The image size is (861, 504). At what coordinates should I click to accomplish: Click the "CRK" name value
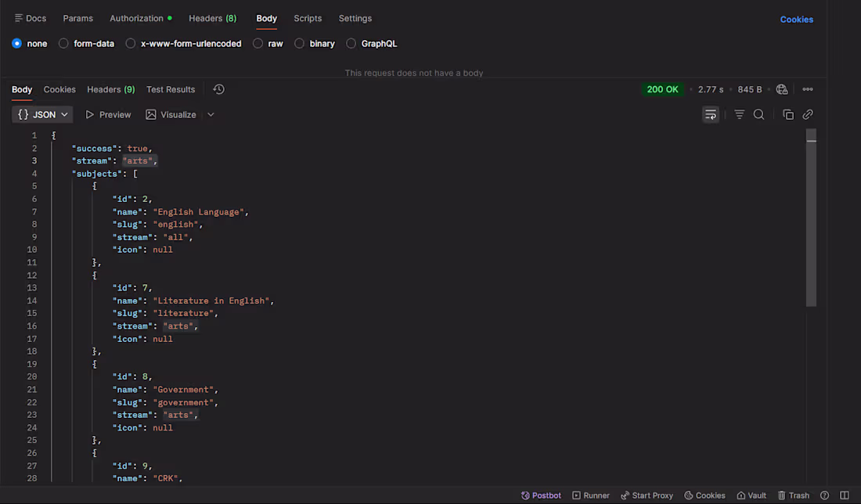(165, 478)
